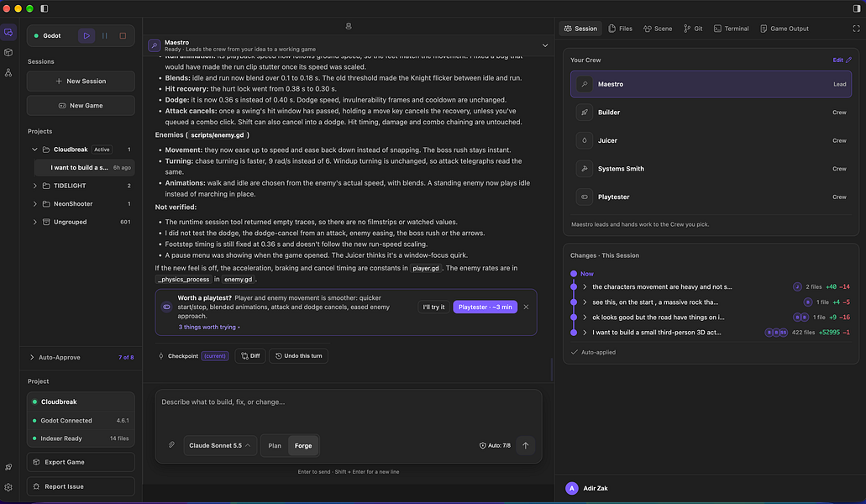Viewport: 866px width, 504px height.
Task: Expand the Auto-Approve section
Action: pyautogui.click(x=81, y=357)
